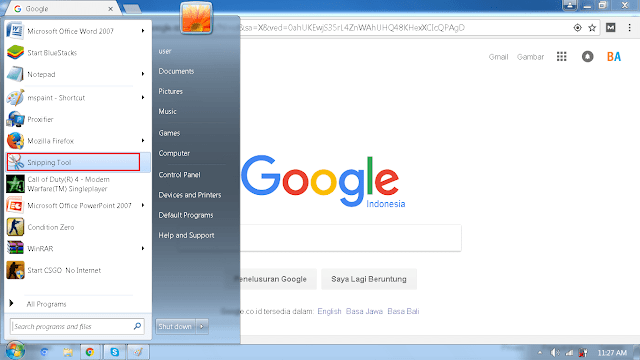The image size is (640, 360).
Task: Start Call of Duty 4 Singleplayer icon
Action: point(15,184)
